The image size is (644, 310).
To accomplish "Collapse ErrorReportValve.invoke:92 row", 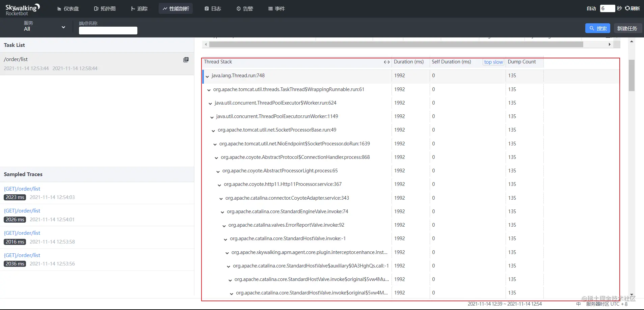I will coord(224,226).
